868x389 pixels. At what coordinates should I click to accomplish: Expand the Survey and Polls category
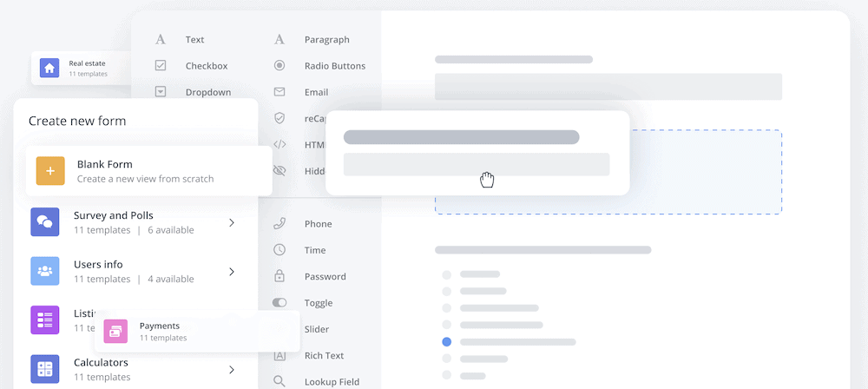coord(232,222)
